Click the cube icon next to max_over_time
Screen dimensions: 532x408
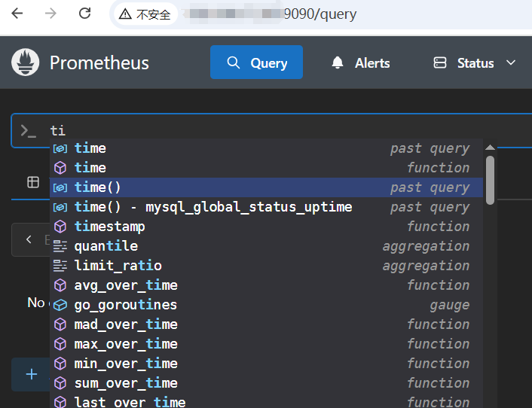coord(60,344)
